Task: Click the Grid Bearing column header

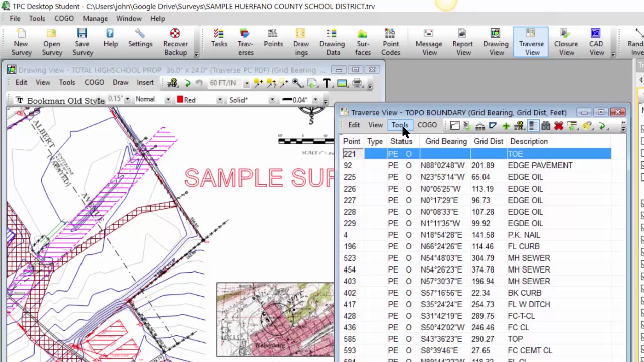Action: pos(446,141)
